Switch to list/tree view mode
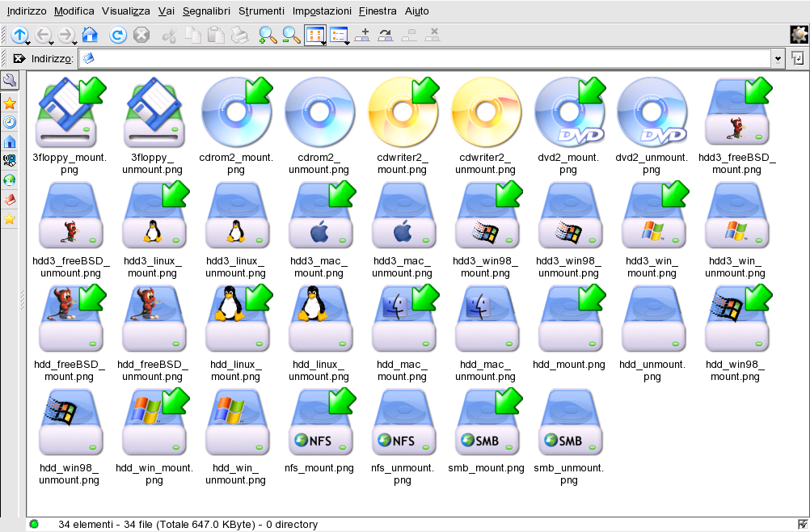 point(339,36)
